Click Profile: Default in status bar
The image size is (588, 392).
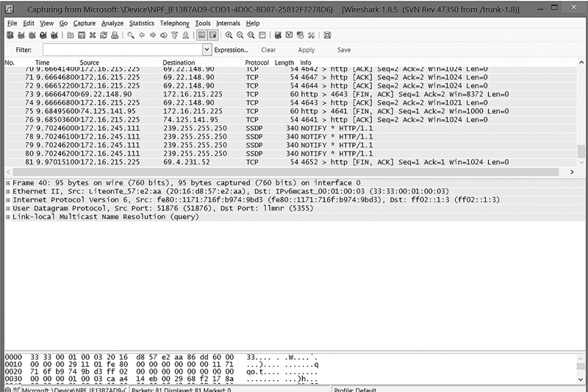[355, 390]
